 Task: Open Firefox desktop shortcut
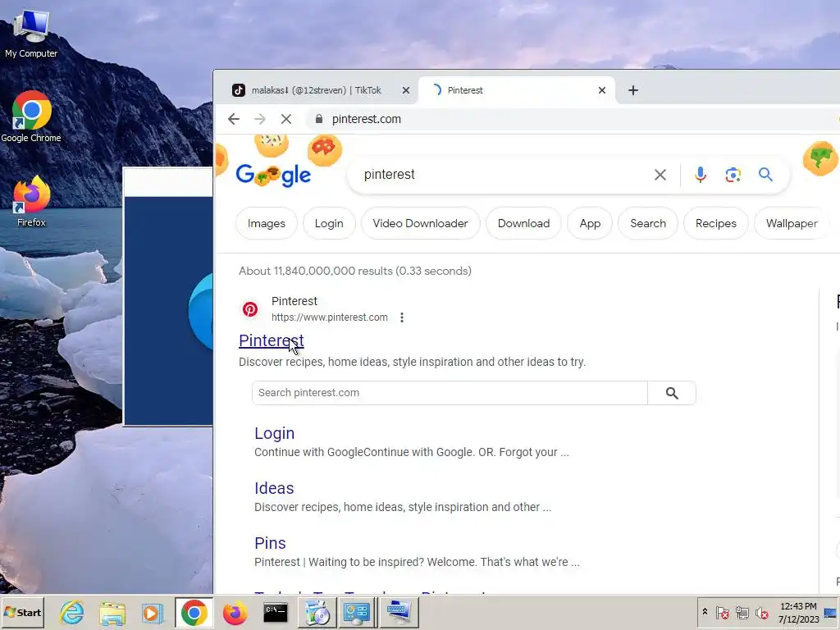[31, 202]
